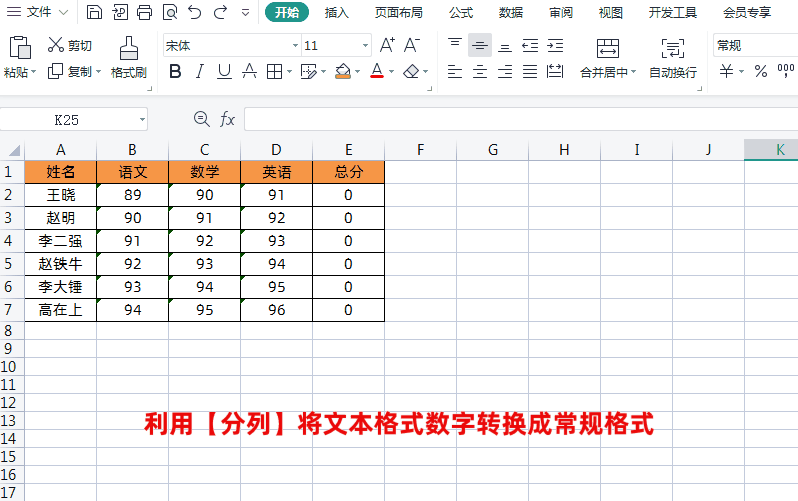Click the eraser clear-format icon
Image resolution: width=798 pixels, height=501 pixels.
411,71
